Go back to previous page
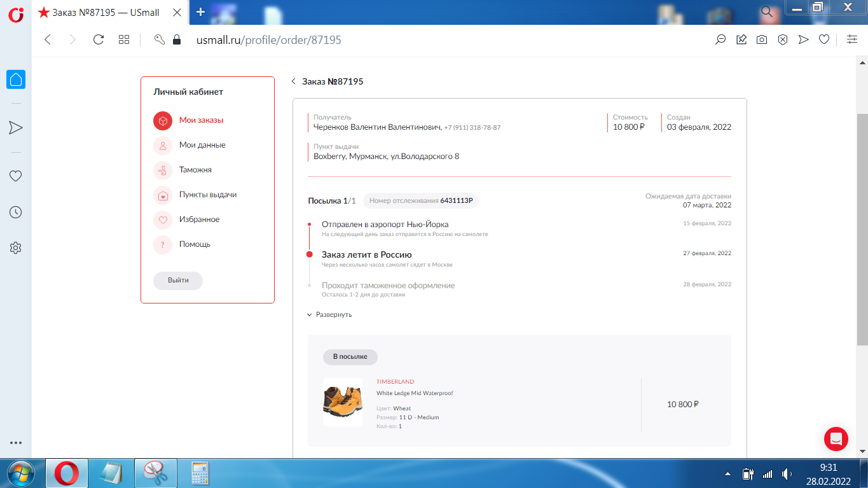The width and height of the screenshot is (868, 488). (48, 39)
